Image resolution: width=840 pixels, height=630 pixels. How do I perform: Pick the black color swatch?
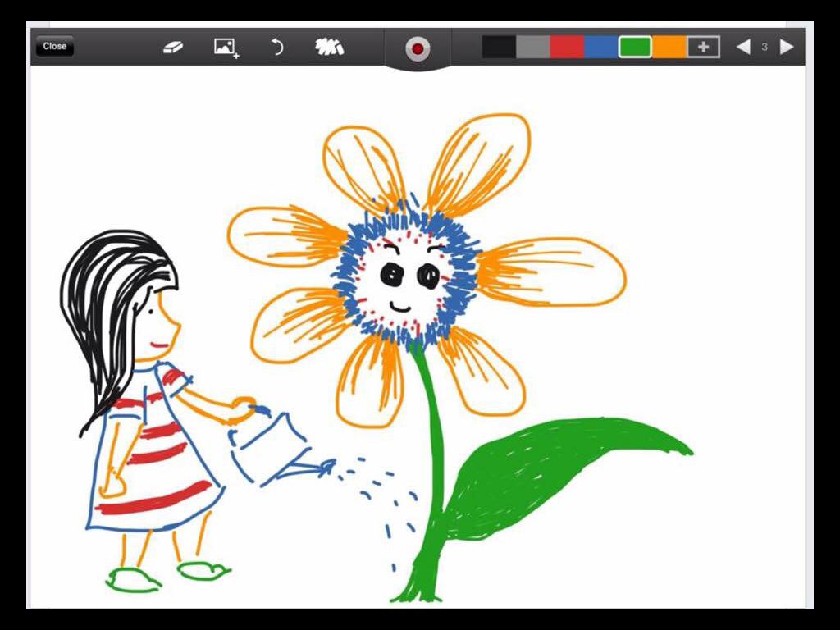pos(499,47)
